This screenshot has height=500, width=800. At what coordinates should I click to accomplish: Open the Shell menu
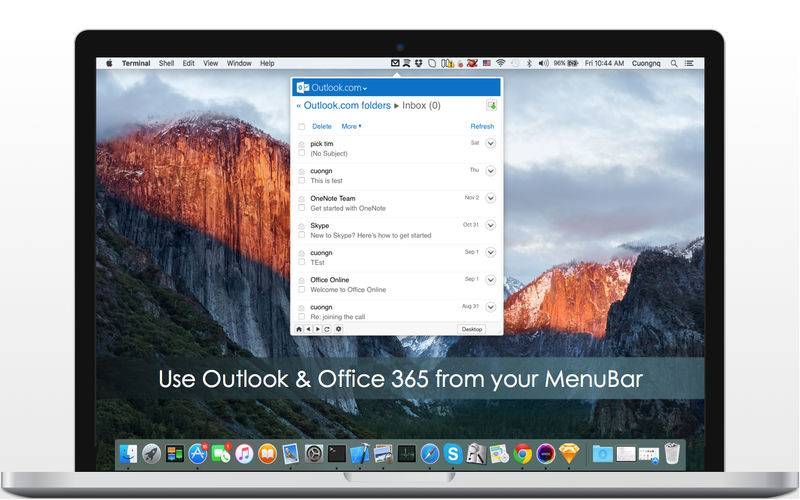click(166, 63)
